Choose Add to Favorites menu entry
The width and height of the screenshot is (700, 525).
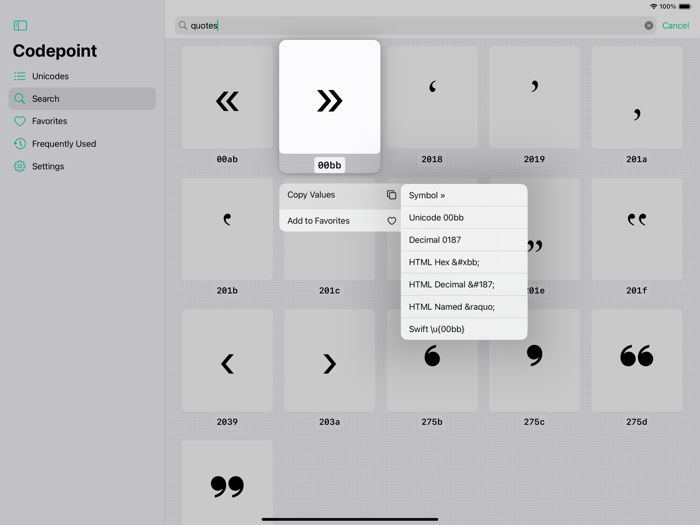tap(340, 221)
